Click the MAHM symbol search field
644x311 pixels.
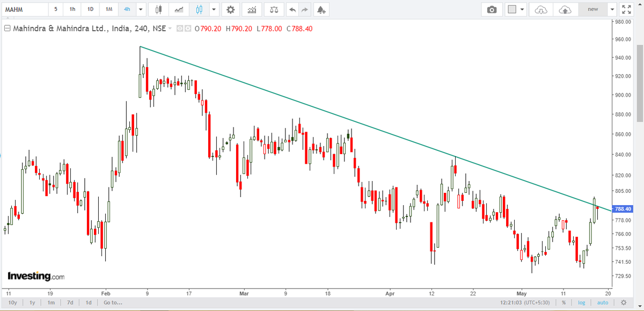tap(25, 10)
